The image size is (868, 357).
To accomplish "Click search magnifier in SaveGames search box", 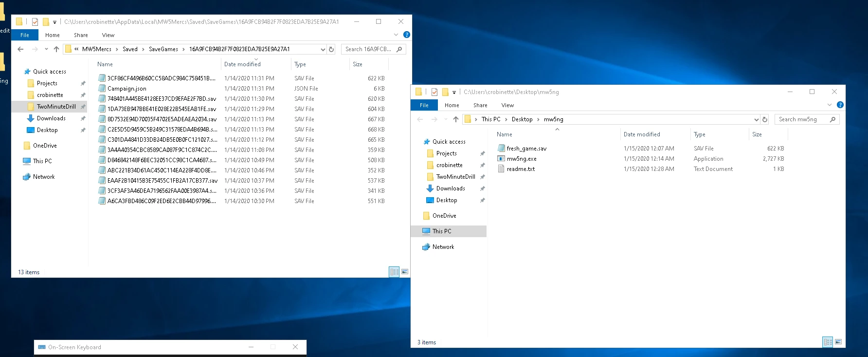I will point(399,49).
